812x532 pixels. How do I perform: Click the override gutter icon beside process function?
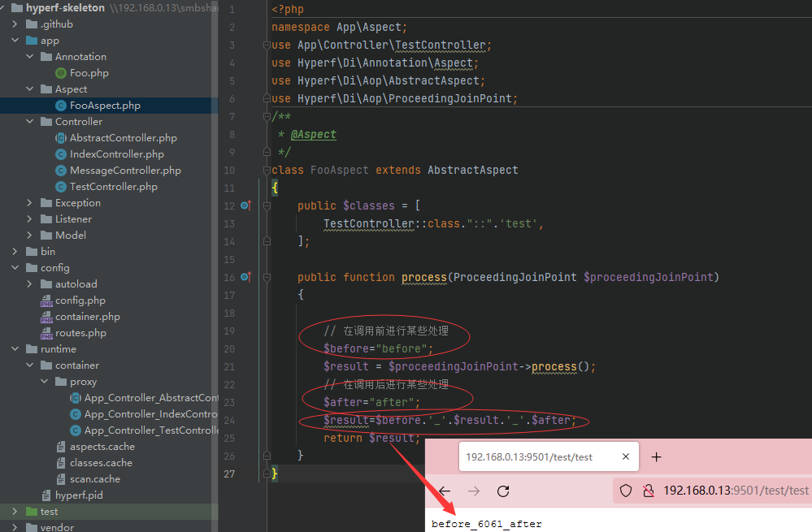[x=246, y=277]
